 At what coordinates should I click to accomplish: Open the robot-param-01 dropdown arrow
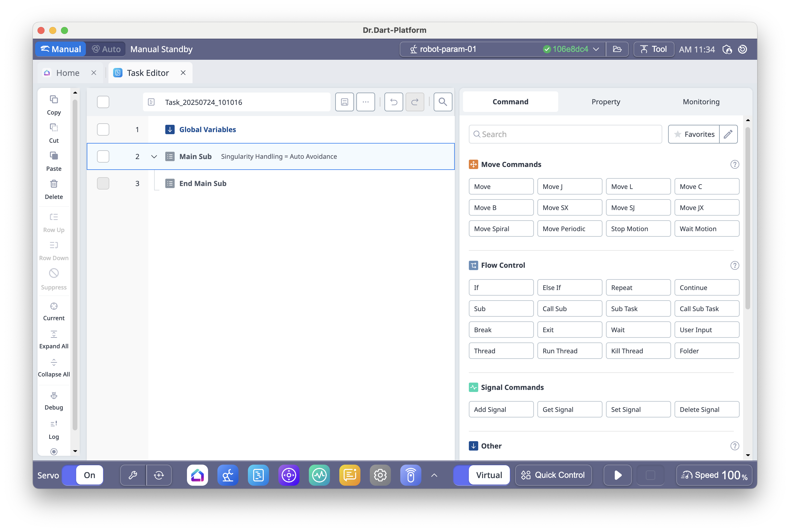[x=596, y=49]
